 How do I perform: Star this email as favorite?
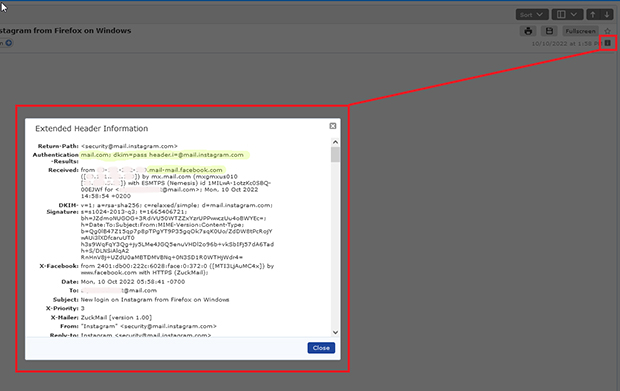[608, 31]
